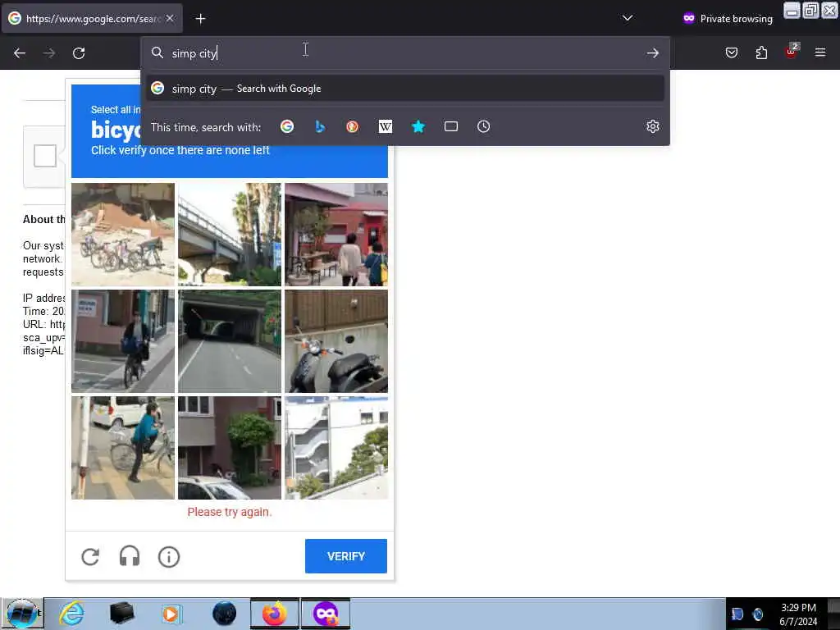Open the Windows Start orb

[x=21, y=614]
